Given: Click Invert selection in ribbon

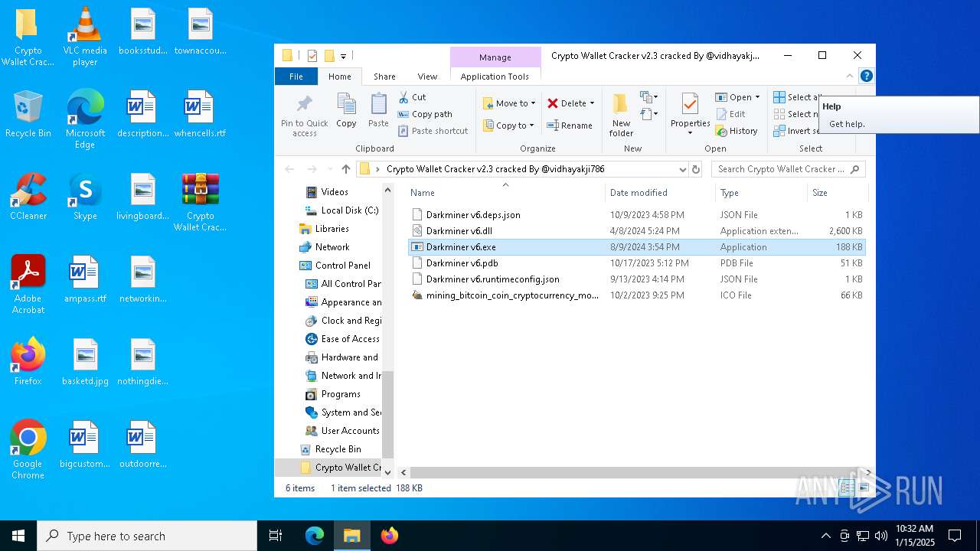Looking at the screenshot, I should 795,131.
